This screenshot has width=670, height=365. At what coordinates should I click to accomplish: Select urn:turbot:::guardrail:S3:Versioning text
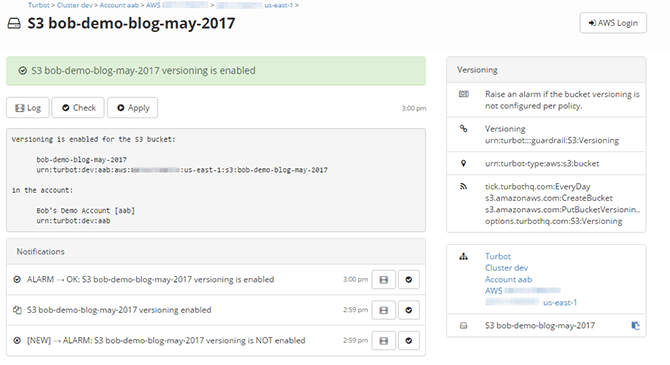coord(552,140)
